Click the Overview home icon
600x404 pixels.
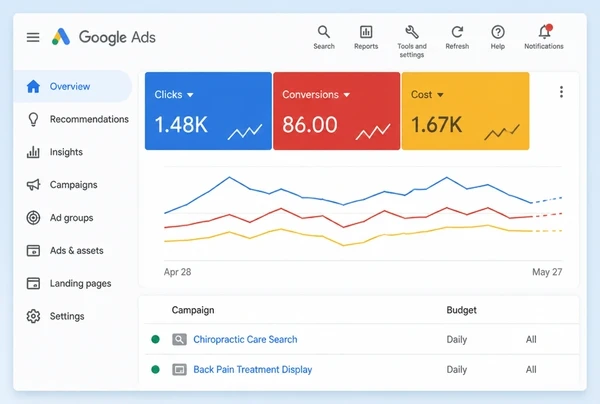pos(33,86)
